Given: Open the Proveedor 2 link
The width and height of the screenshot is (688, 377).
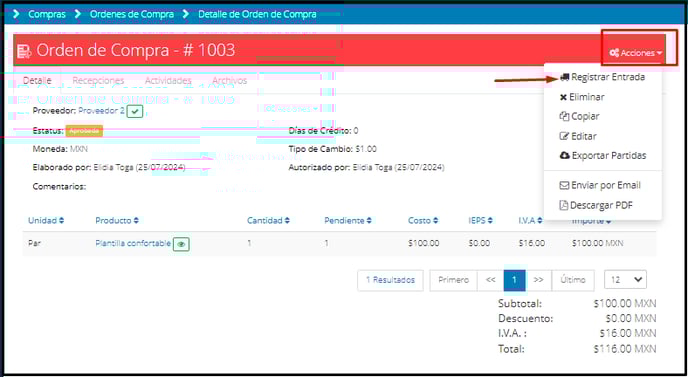Looking at the screenshot, I should (x=101, y=111).
